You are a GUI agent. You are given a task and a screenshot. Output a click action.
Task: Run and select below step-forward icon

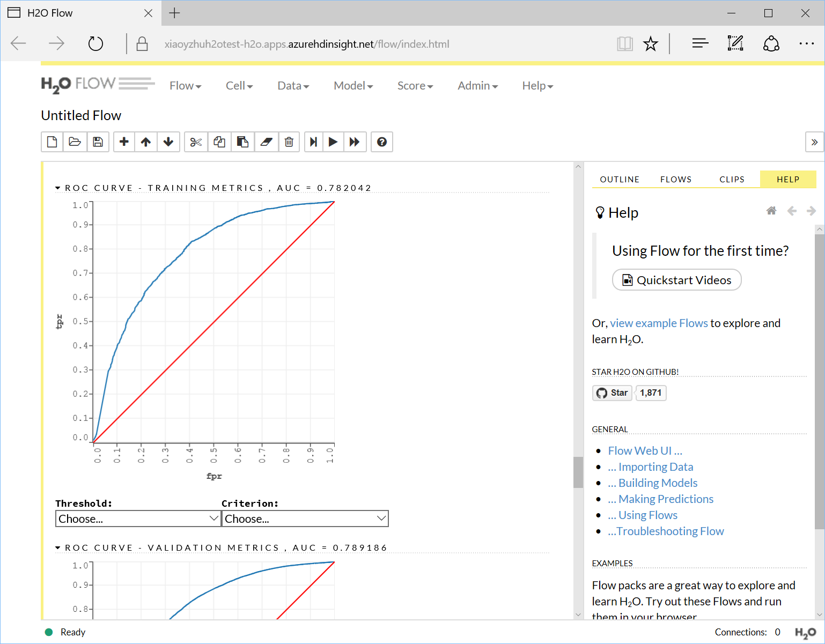(314, 142)
